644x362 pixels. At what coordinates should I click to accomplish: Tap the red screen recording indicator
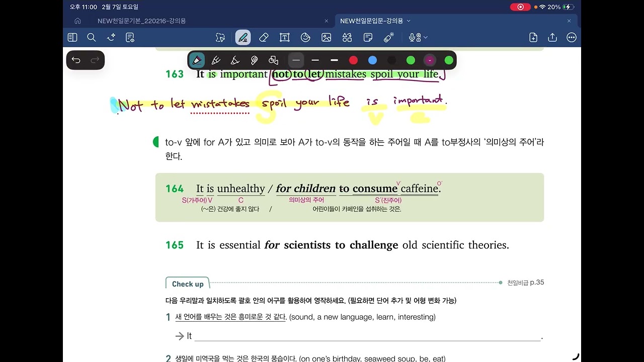(x=520, y=7)
